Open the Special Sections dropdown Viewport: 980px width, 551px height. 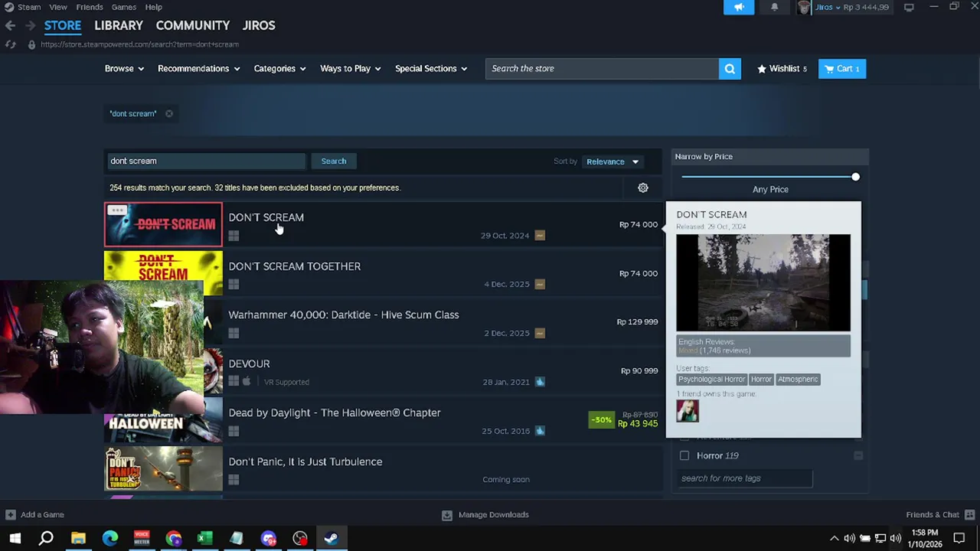[x=431, y=69]
